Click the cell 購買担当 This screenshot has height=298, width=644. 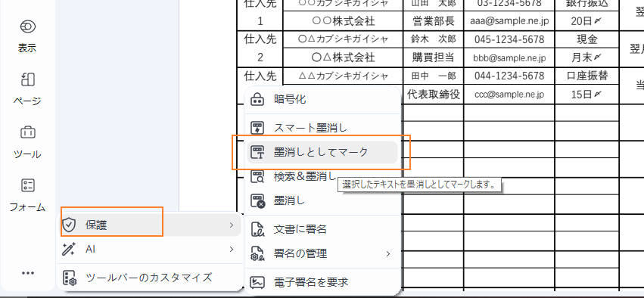pos(434,57)
